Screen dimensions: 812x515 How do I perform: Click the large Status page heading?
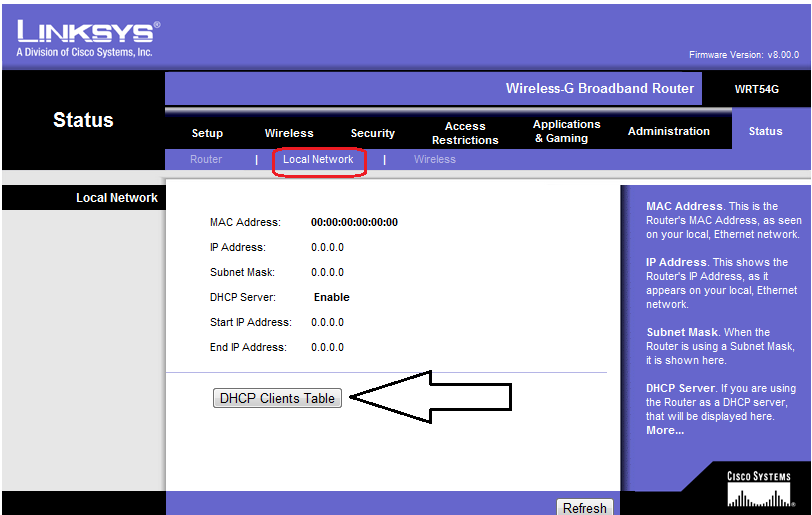[83, 120]
